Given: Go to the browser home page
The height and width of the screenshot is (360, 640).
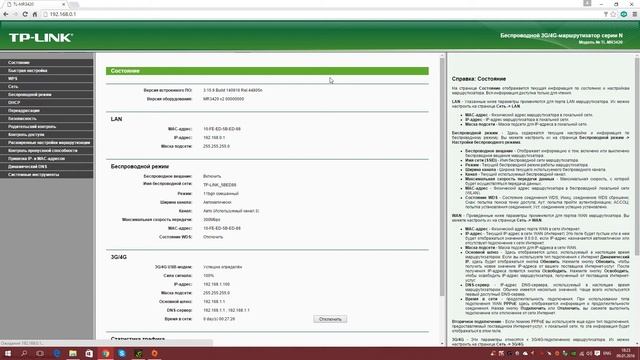Looking at the screenshot, I should (35, 14).
